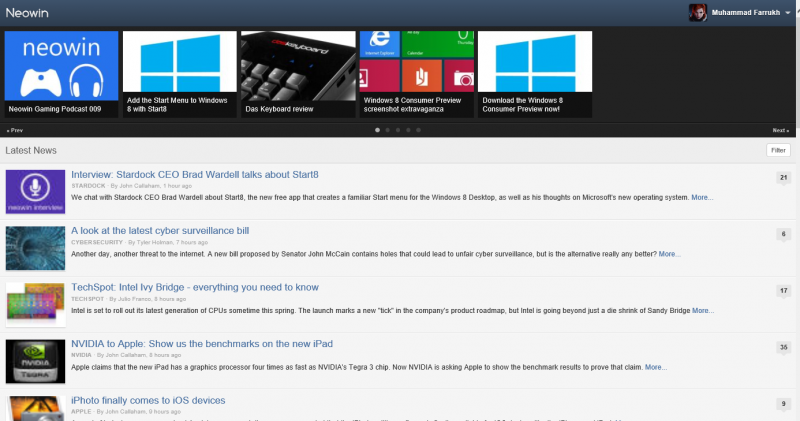
Task: View 17 comments on Ivy Bridge article
Action: [784, 291]
